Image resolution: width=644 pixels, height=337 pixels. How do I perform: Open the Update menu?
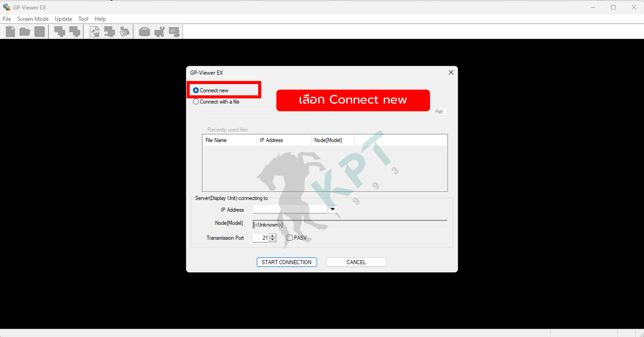click(x=63, y=19)
